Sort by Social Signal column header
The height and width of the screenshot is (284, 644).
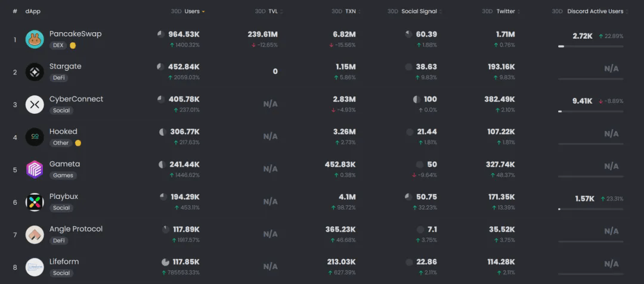click(419, 11)
